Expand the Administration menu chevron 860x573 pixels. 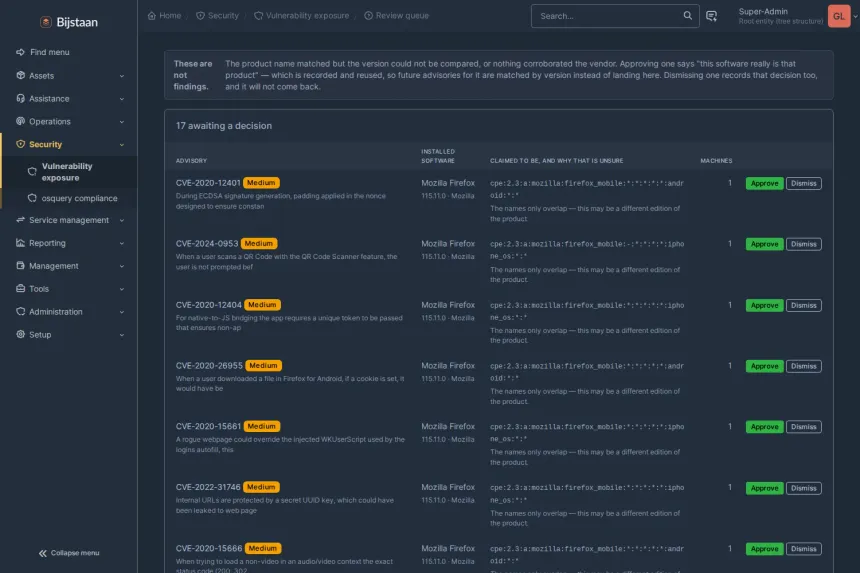coord(122,312)
